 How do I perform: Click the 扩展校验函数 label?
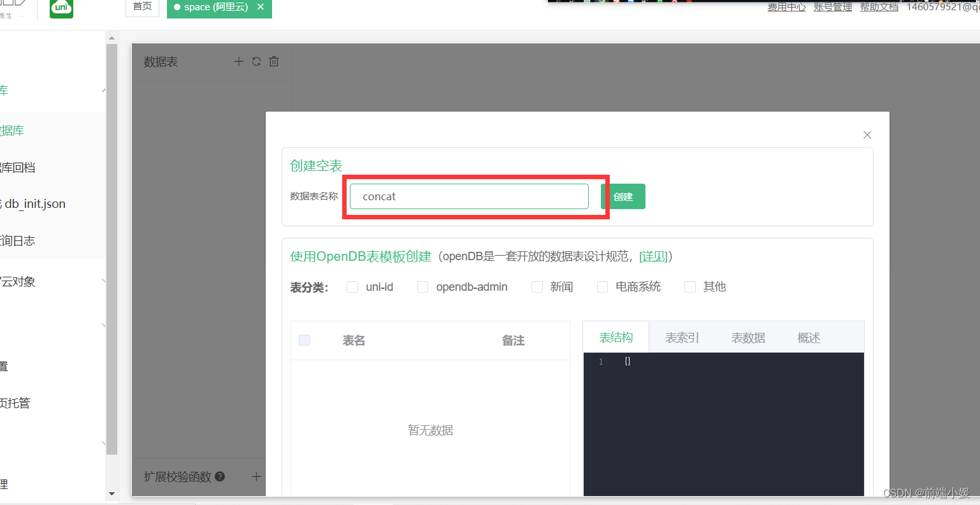point(177,477)
